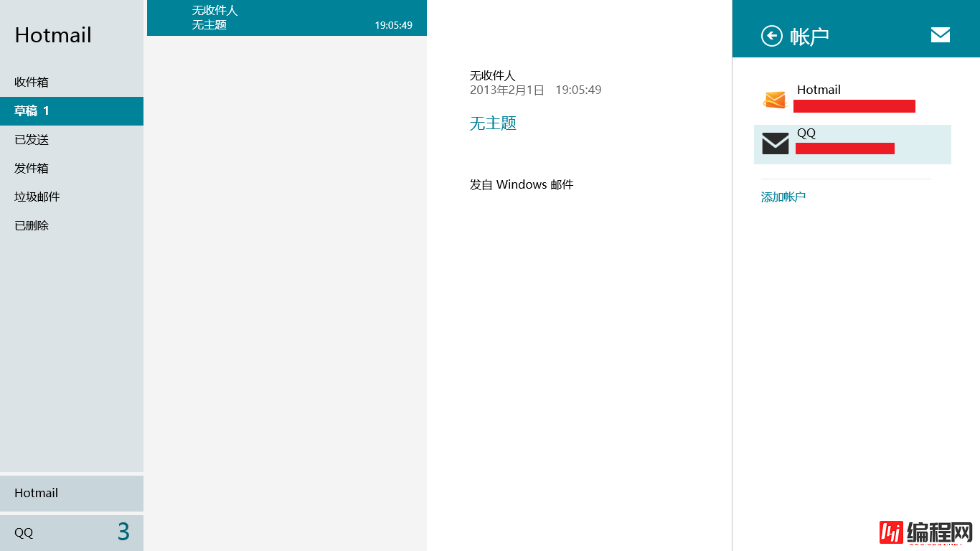
Task: Click the Hotmail heading at top left
Action: [x=53, y=35]
